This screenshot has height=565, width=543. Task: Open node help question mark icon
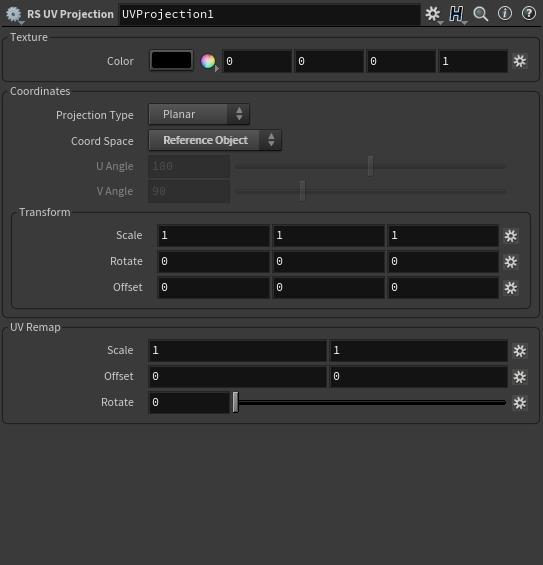[x=529, y=14]
